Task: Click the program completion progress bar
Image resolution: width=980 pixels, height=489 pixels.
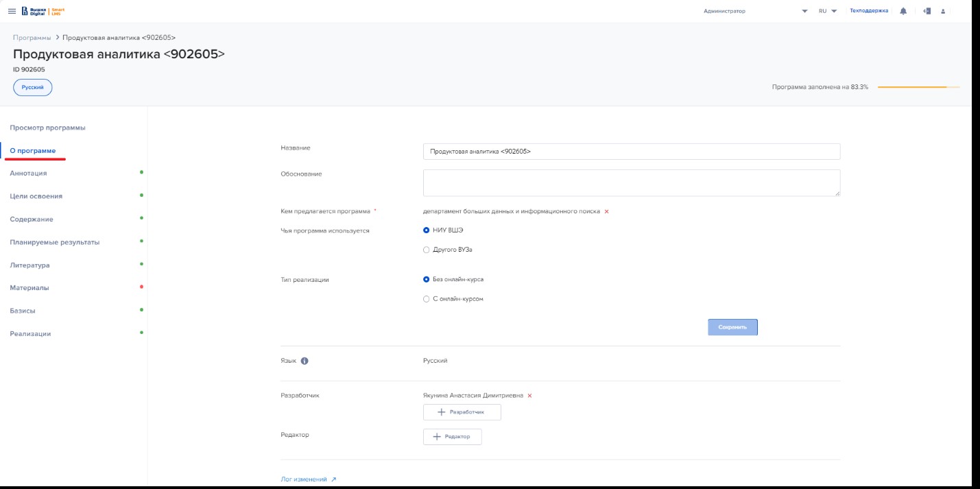Action: [918, 87]
